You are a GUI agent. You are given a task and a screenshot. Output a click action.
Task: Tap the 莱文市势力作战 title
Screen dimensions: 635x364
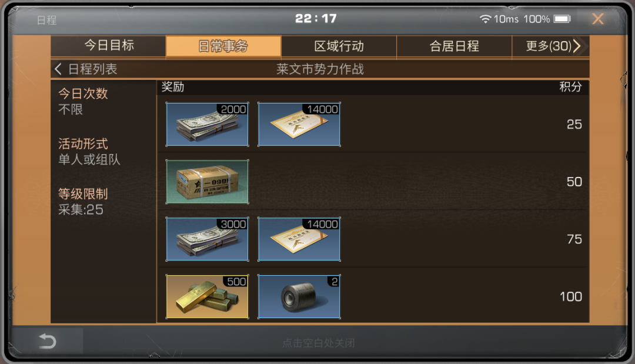(320, 69)
